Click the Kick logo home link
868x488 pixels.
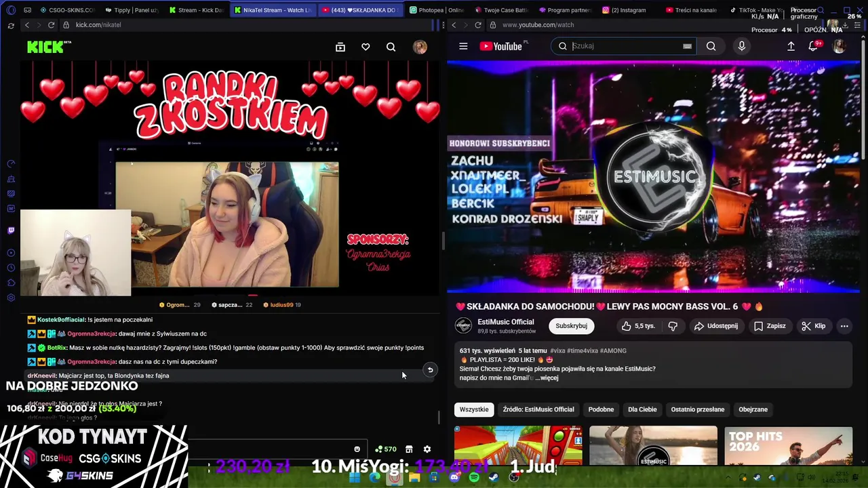[x=49, y=47]
